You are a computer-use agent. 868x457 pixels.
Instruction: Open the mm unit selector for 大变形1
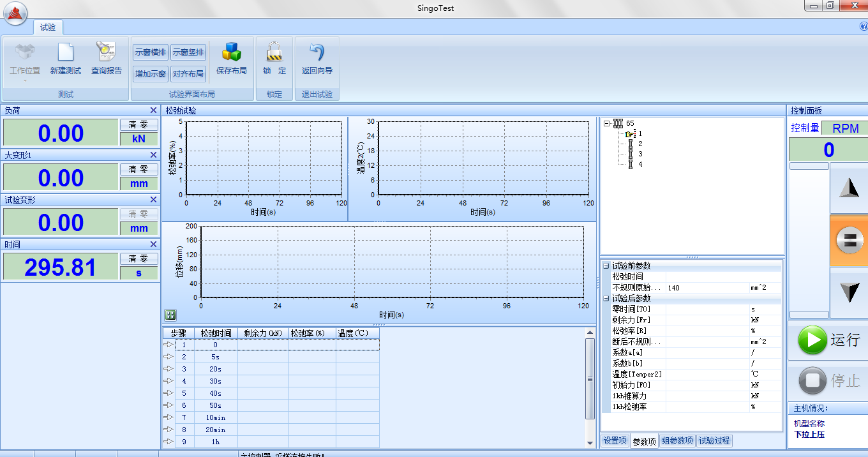139,183
